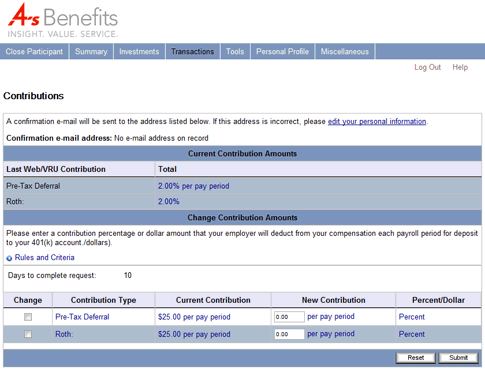Check the Change box for Roth

pyautogui.click(x=28, y=334)
